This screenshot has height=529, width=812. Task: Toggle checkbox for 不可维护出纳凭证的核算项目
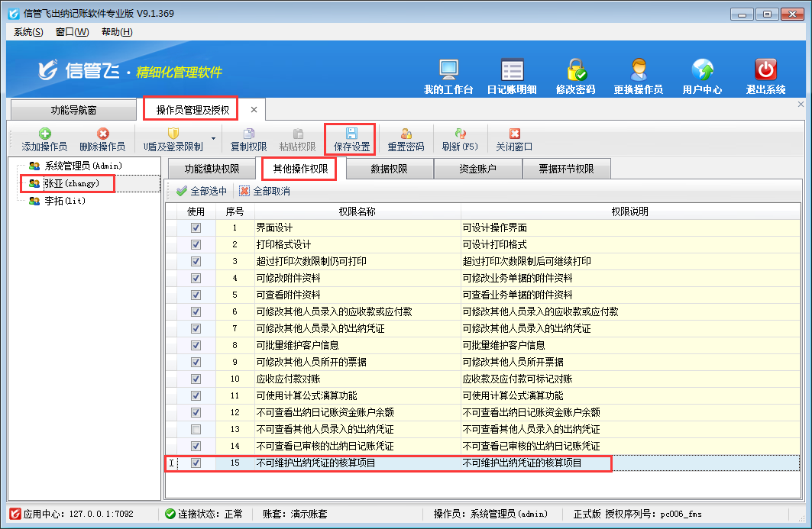pos(196,463)
